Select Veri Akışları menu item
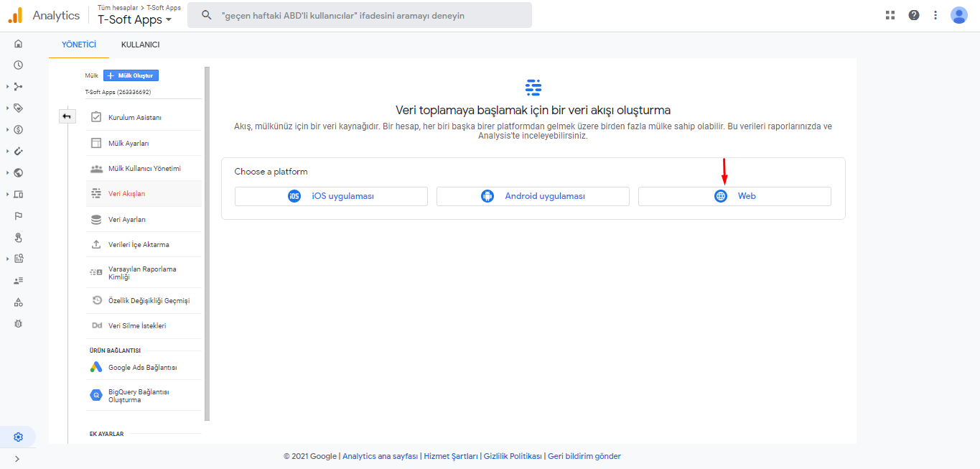980x469 pixels. pos(144,193)
